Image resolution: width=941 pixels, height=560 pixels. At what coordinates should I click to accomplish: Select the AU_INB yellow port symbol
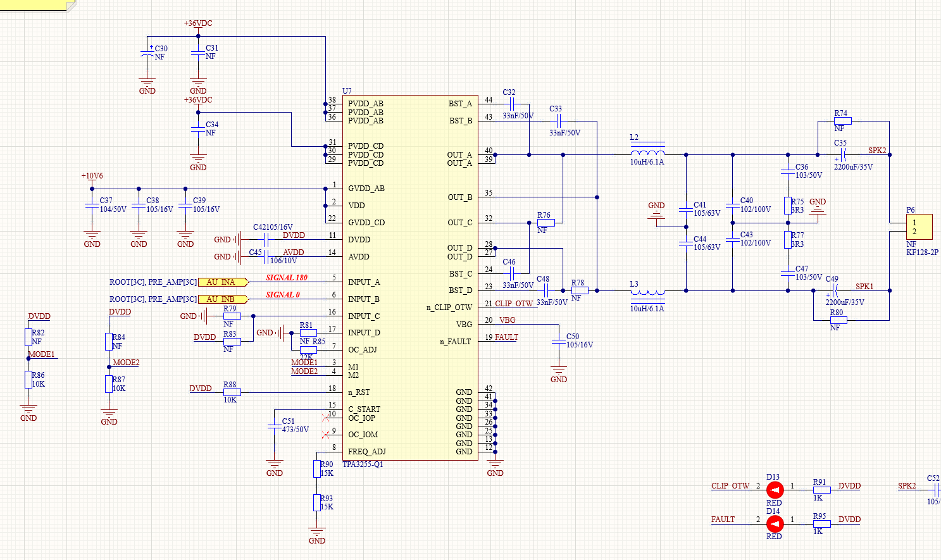222,299
